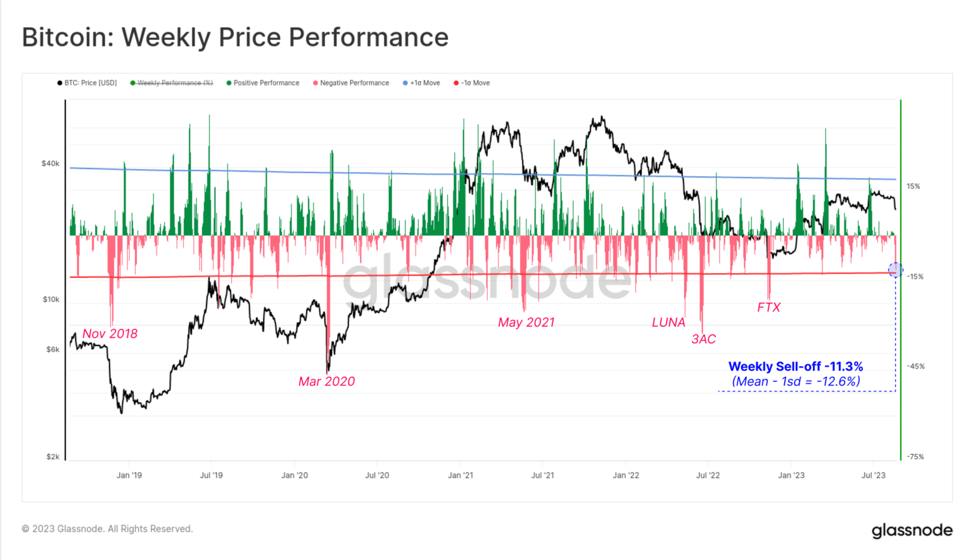
Task: Click the LUNA event annotation
Action: point(668,322)
